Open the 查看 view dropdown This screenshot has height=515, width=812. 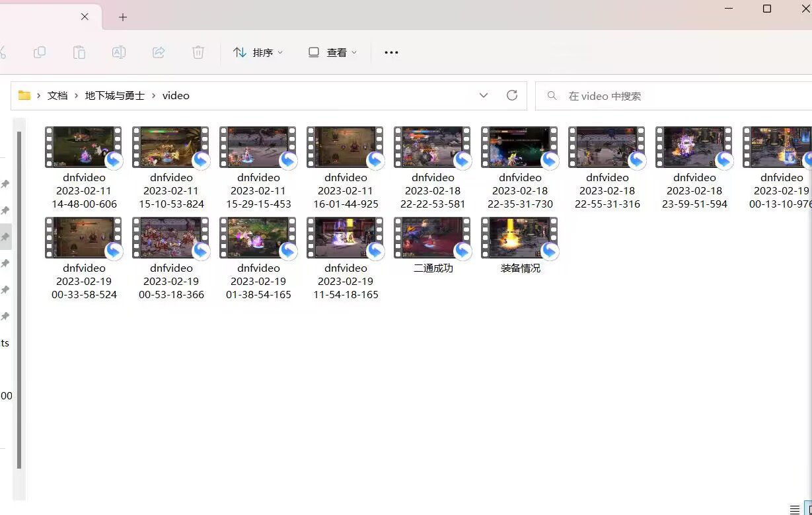click(x=332, y=52)
